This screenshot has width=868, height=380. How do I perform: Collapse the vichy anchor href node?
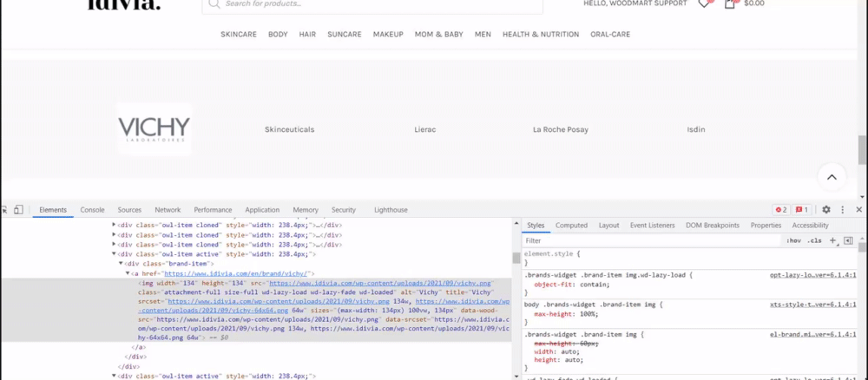128,273
